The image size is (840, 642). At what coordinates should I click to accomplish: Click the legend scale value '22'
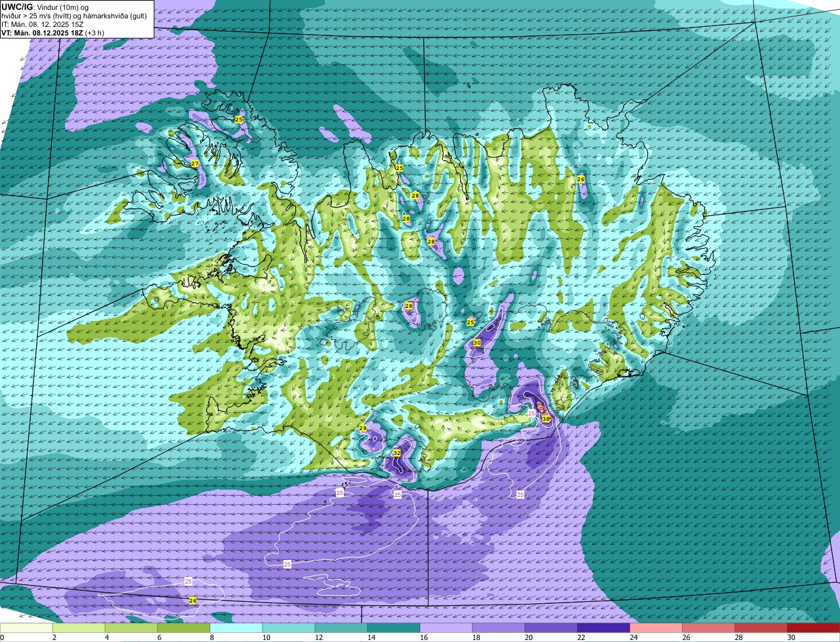(580, 637)
